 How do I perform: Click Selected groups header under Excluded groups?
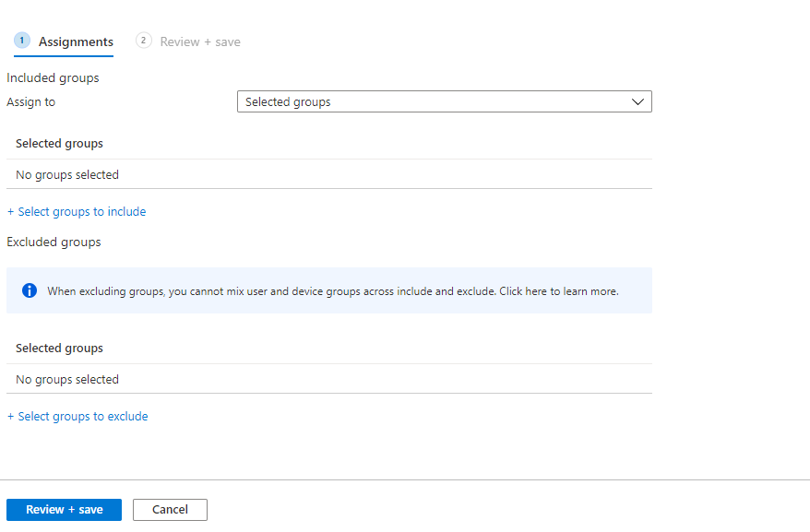pyautogui.click(x=59, y=349)
